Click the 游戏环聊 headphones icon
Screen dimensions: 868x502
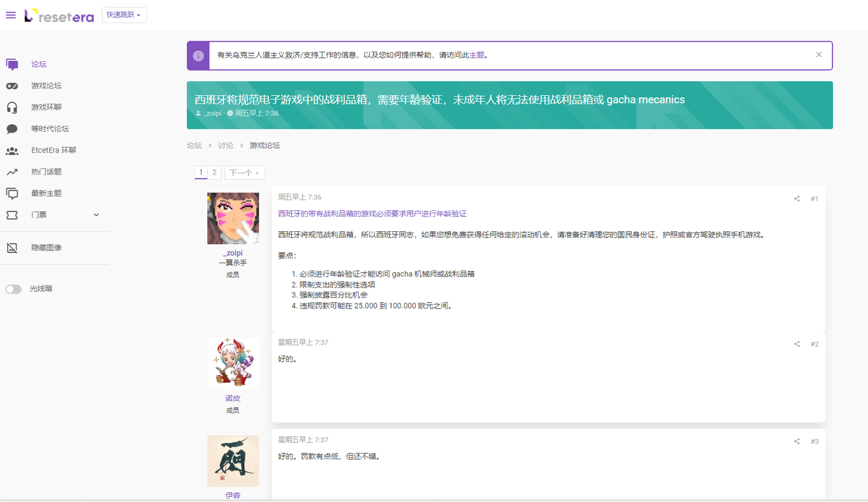(x=12, y=107)
